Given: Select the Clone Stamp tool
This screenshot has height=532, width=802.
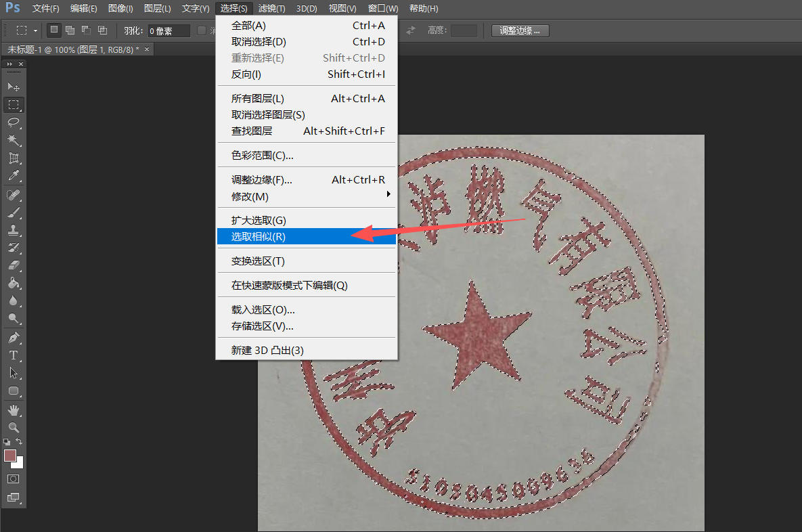Looking at the screenshot, I should point(13,230).
